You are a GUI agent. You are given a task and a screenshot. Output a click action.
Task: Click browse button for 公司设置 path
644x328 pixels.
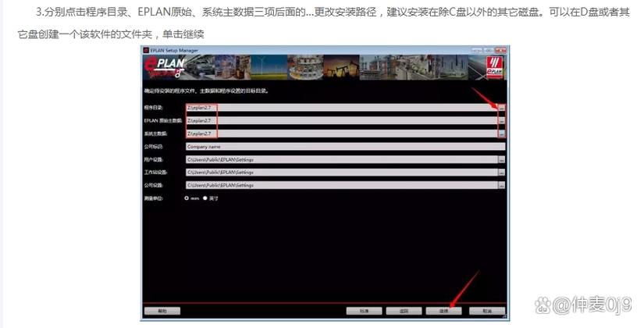[x=501, y=185]
